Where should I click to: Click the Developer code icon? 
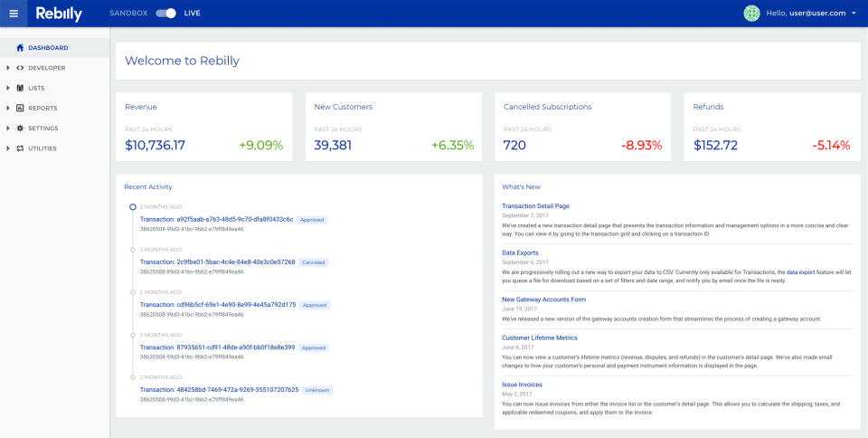pyautogui.click(x=20, y=68)
